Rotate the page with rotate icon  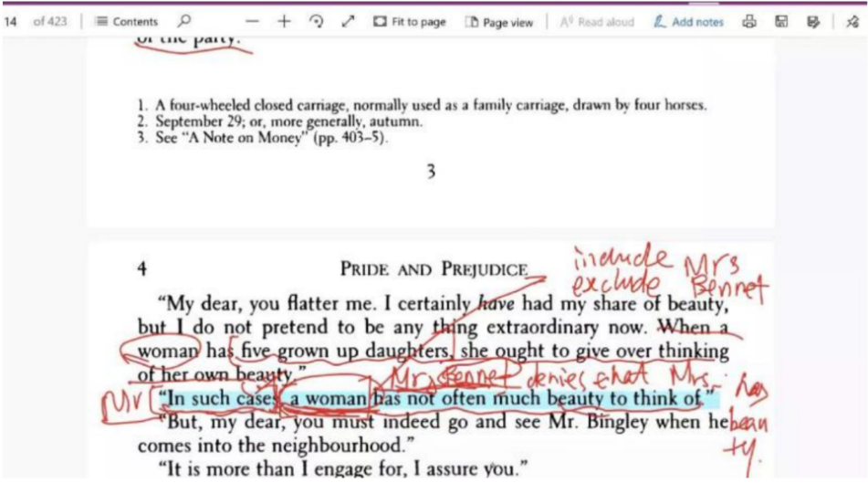coord(316,22)
